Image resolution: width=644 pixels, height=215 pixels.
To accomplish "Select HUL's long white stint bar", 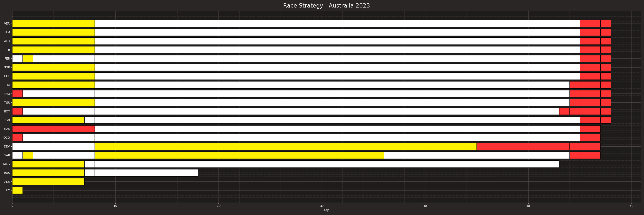I will point(337,76).
